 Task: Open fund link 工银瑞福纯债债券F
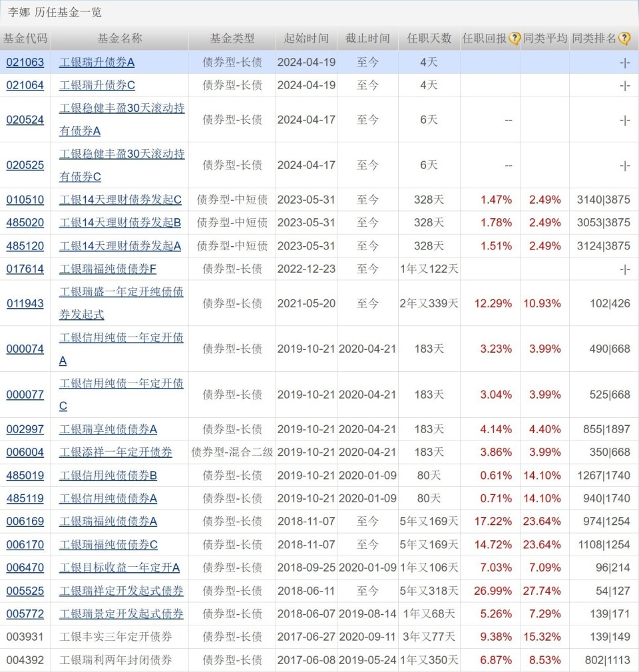click(108, 269)
